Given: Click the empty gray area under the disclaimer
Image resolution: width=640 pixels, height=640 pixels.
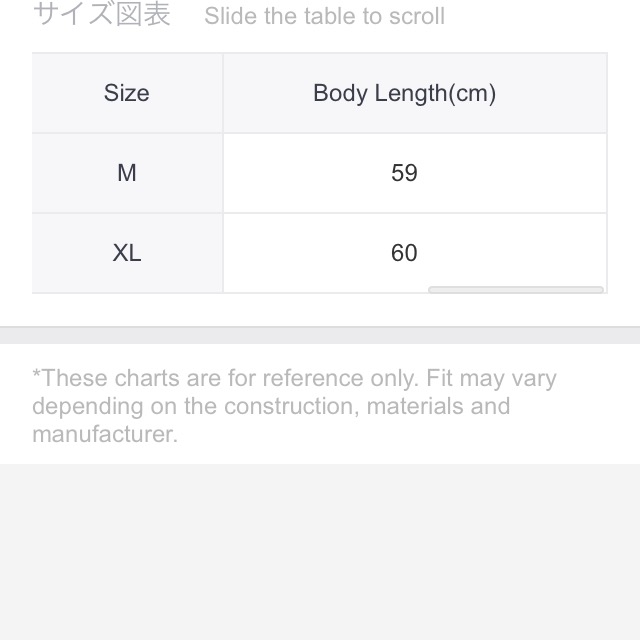Looking at the screenshot, I should tap(320, 552).
